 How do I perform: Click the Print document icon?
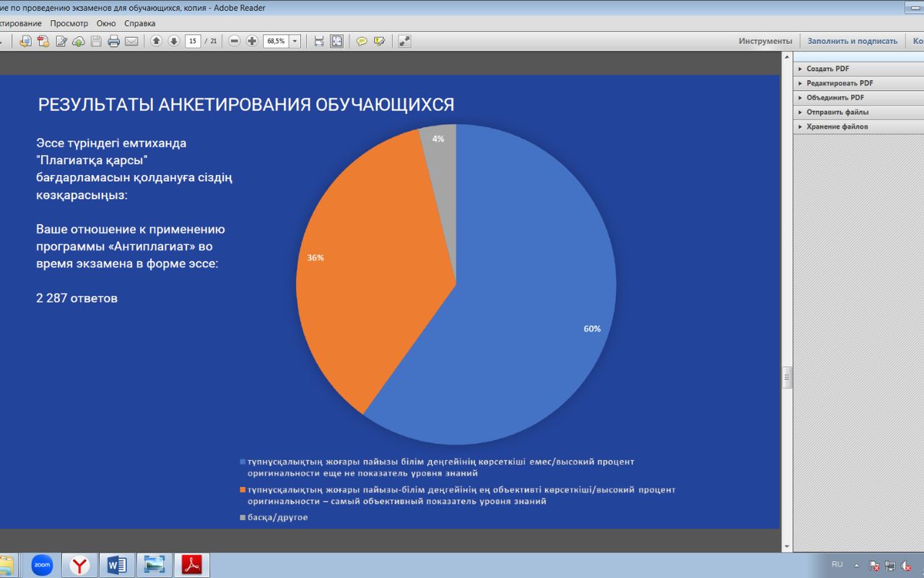[x=113, y=41]
